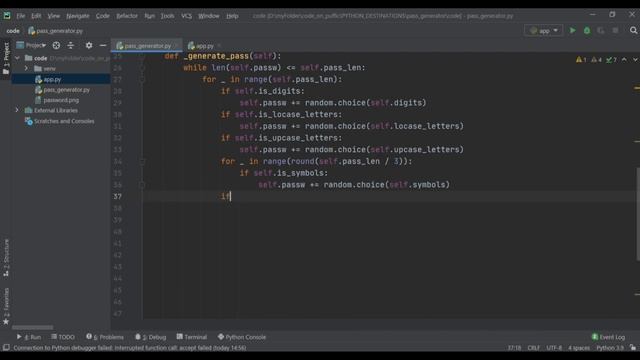Open the View menu
This screenshot has height=360, width=640.
tap(53, 16)
